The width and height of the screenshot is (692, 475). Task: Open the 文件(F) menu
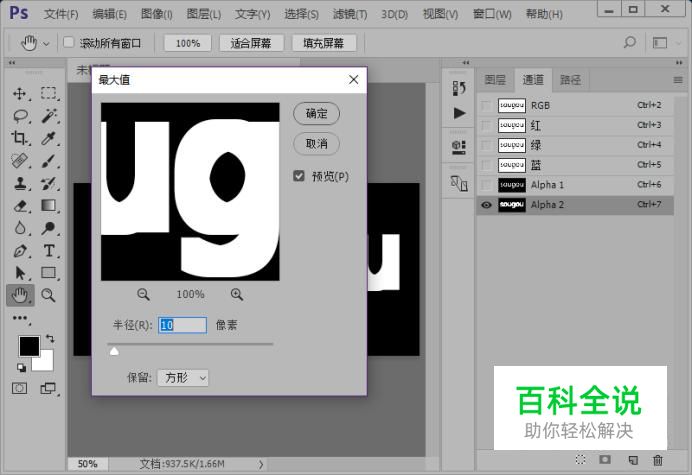61,14
